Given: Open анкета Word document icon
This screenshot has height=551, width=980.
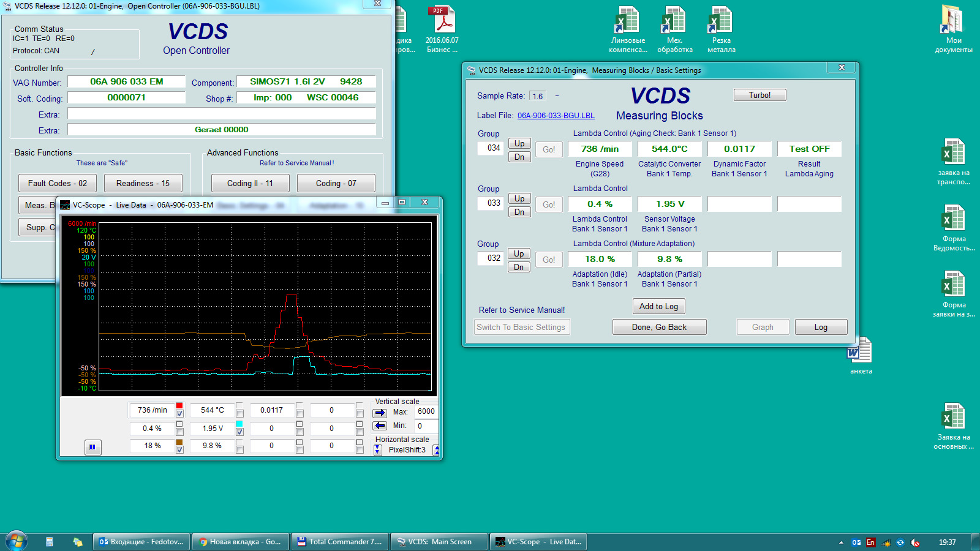Looking at the screenshot, I should pos(861,356).
